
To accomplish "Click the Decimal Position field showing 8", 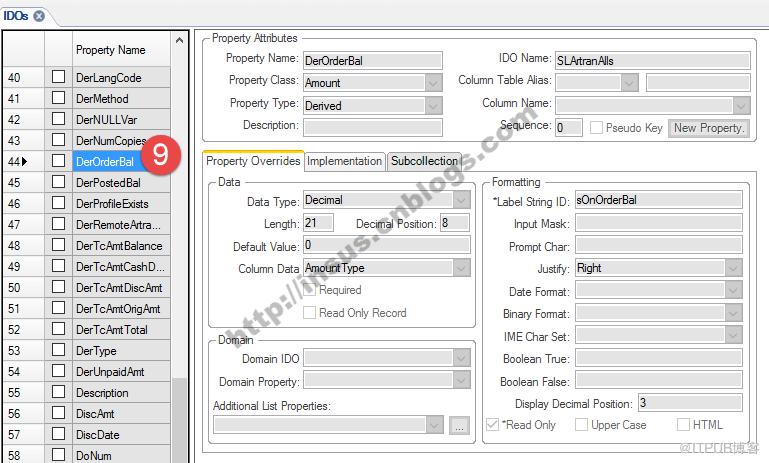I will 455,223.
